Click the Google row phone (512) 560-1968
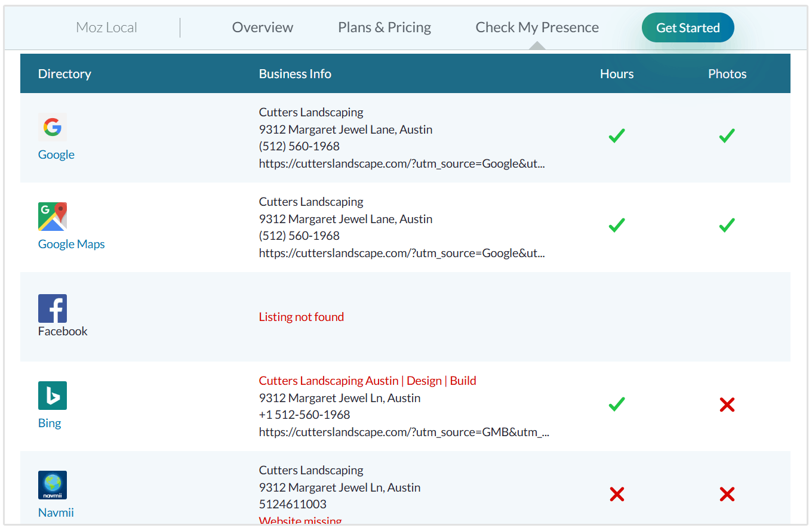The image size is (812, 531). 299,146
